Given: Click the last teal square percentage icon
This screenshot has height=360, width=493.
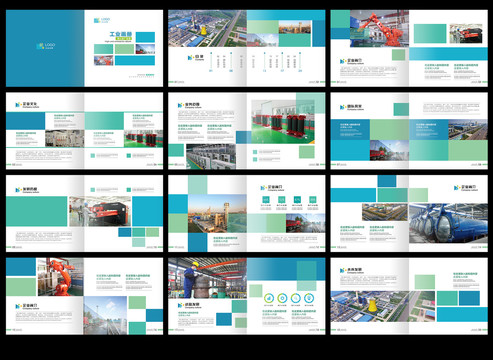Looking at the screenshot, I should 312,200.
